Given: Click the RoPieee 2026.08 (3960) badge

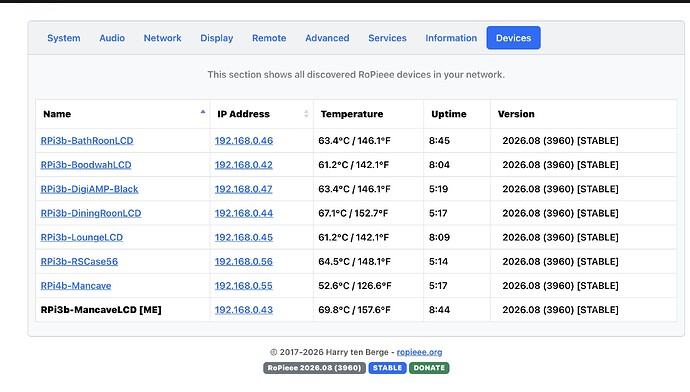Looking at the screenshot, I should (x=314, y=368).
